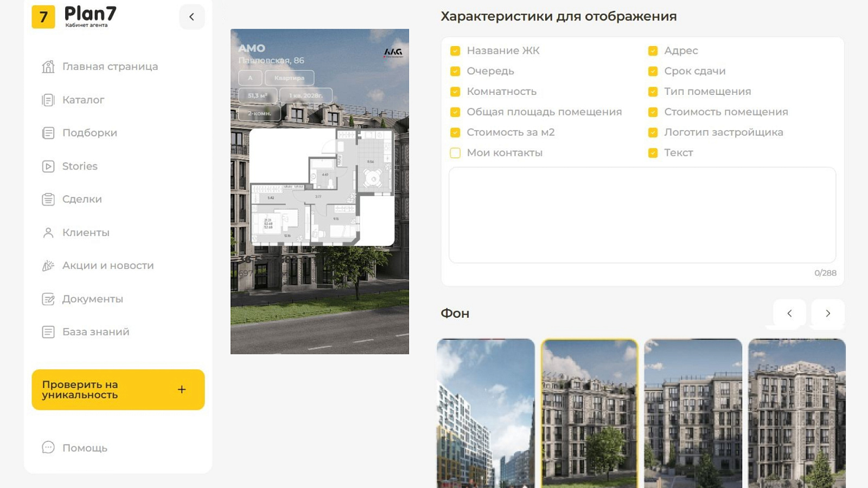868x488 pixels.
Task: Click the story preview image with floor plan
Action: pos(320,191)
